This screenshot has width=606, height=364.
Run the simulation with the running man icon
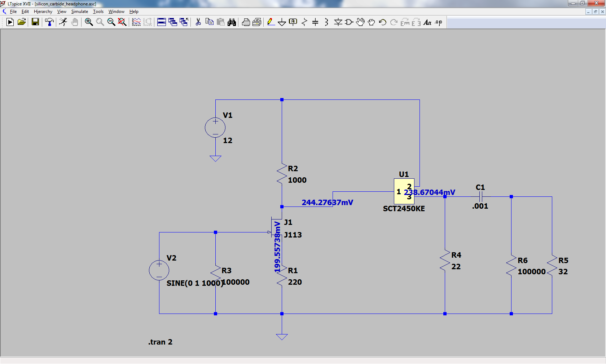[x=63, y=22]
